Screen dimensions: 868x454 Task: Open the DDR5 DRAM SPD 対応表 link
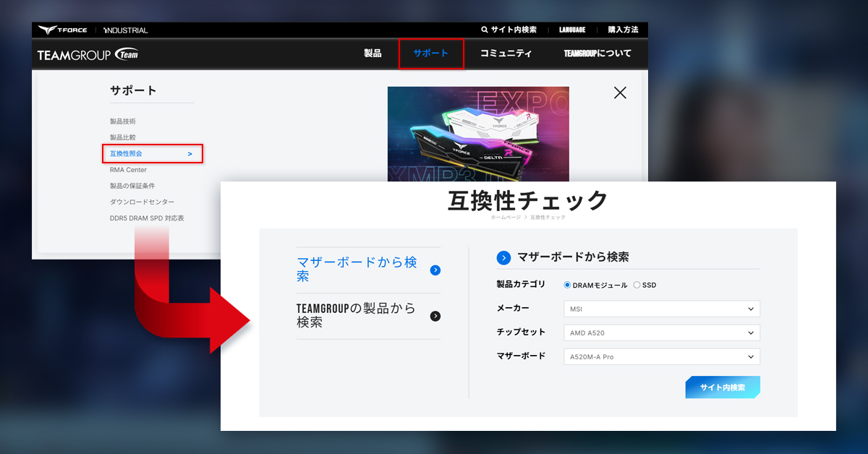(147, 218)
